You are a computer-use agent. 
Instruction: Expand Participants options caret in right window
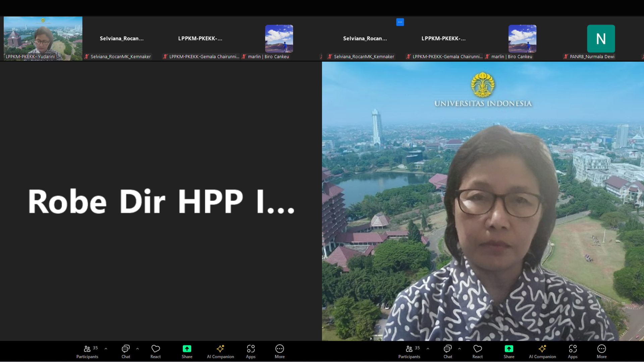(x=428, y=349)
